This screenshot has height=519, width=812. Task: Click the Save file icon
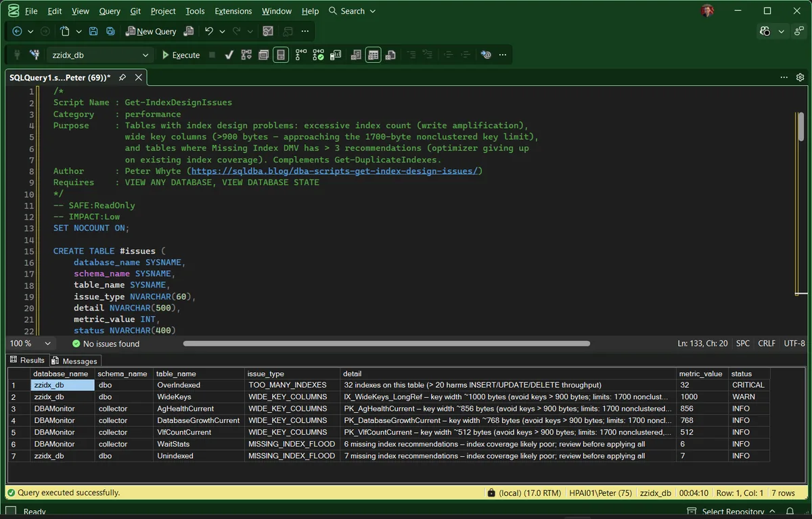coord(93,31)
